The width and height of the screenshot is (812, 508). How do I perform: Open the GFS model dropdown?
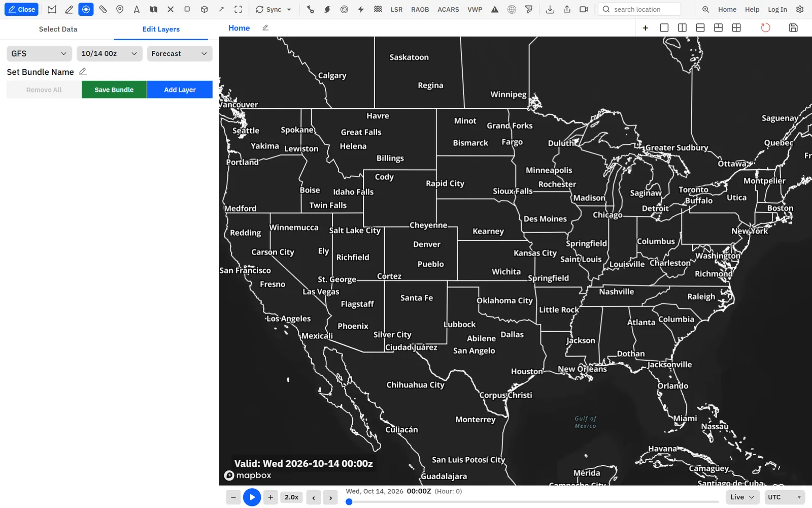(39, 53)
